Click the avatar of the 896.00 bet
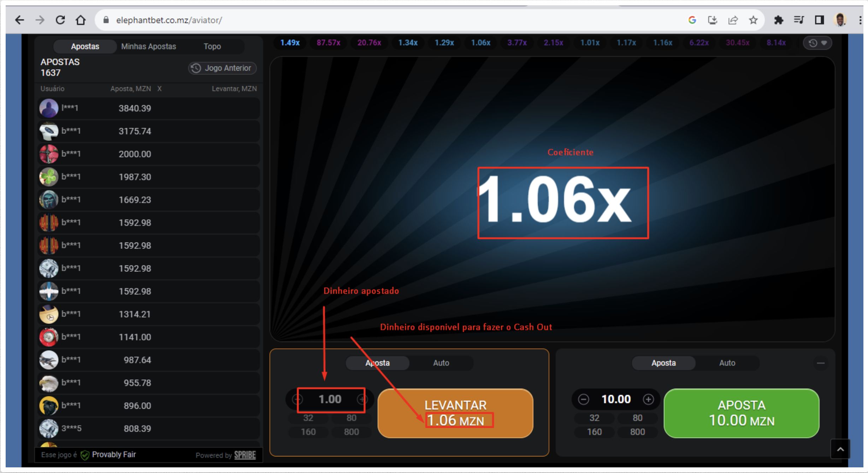Screen dimensions: 868x473 coord(49,406)
